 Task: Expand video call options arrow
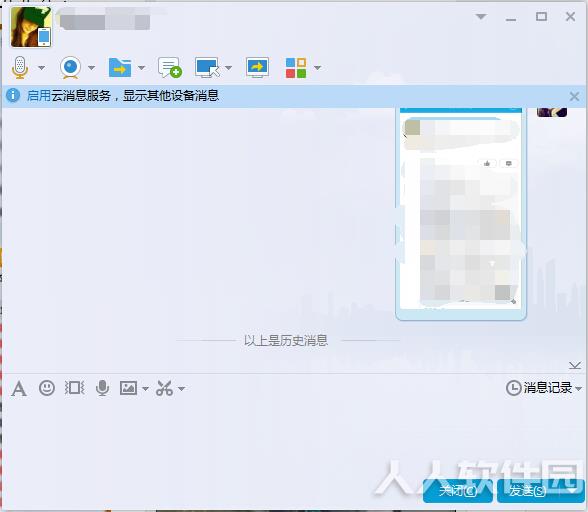[92, 68]
